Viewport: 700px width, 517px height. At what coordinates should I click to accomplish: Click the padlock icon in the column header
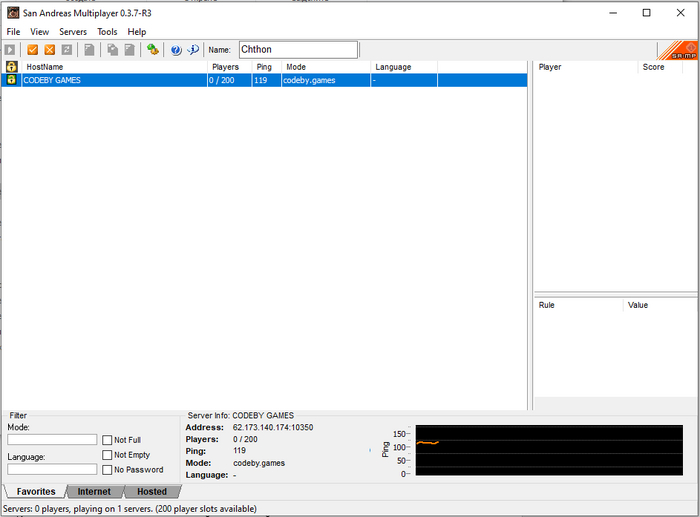(11, 67)
